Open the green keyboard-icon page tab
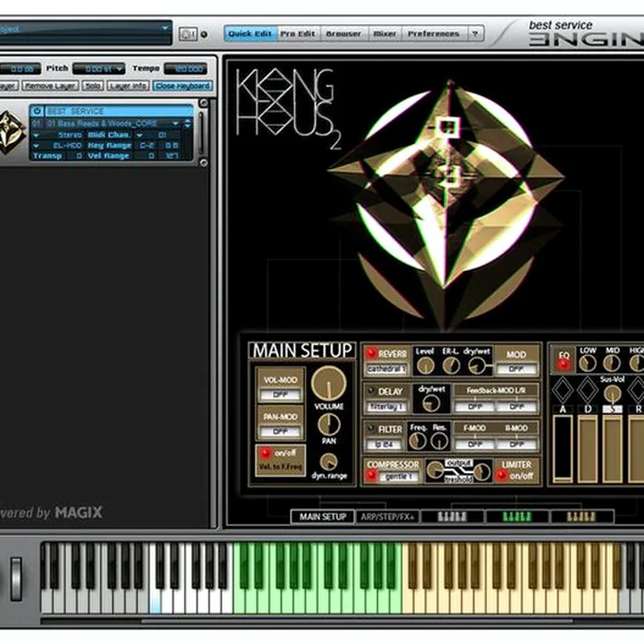644x644 pixels. 517,517
